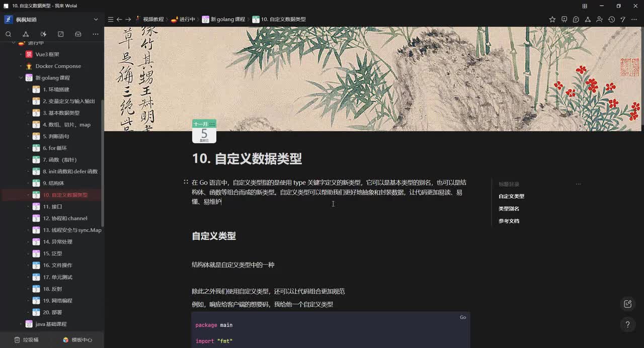Go back with the left arrow
644x348 pixels.
(x=119, y=19)
